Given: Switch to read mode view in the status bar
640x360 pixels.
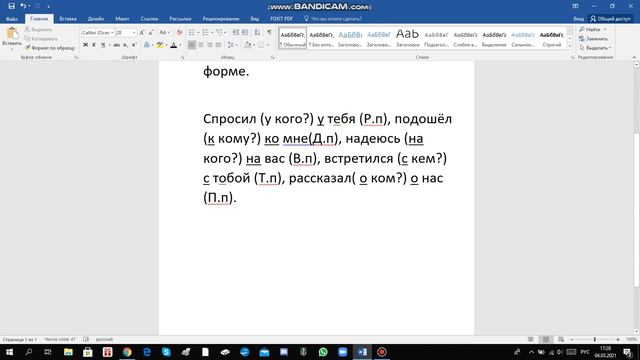Looking at the screenshot, I should (531, 339).
